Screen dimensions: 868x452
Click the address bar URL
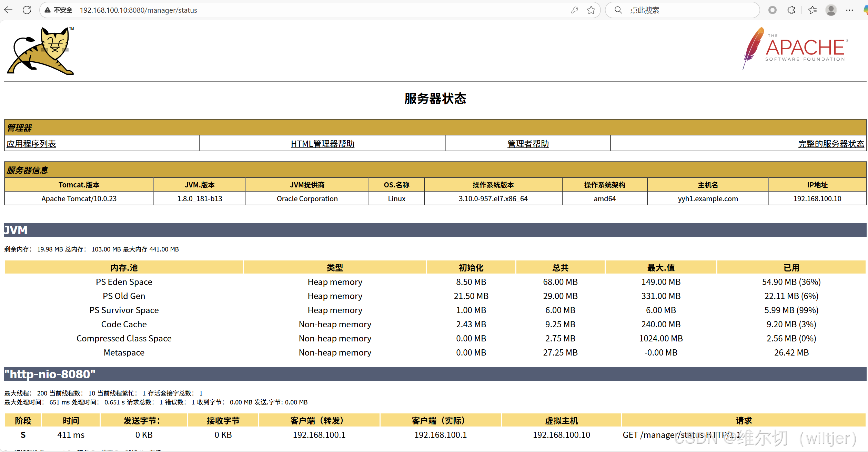coord(138,10)
